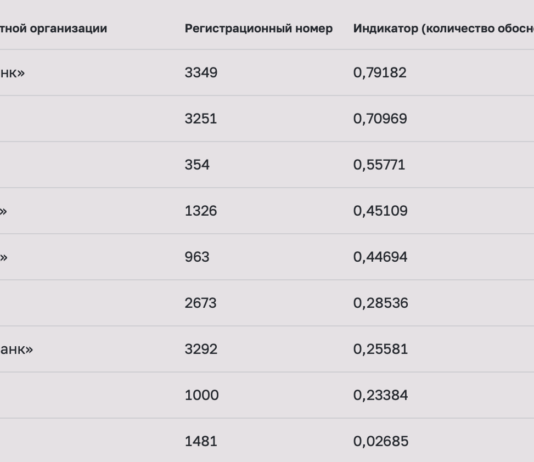Select registration number 963
Viewport: 534px width, 462px height.
197,257
